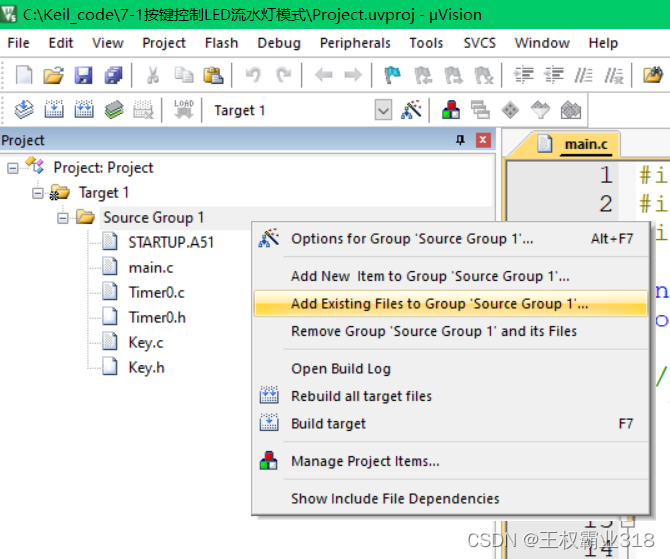This screenshot has height=559, width=670.
Task: Open Manage Project Items cubes icon
Action: point(451,110)
